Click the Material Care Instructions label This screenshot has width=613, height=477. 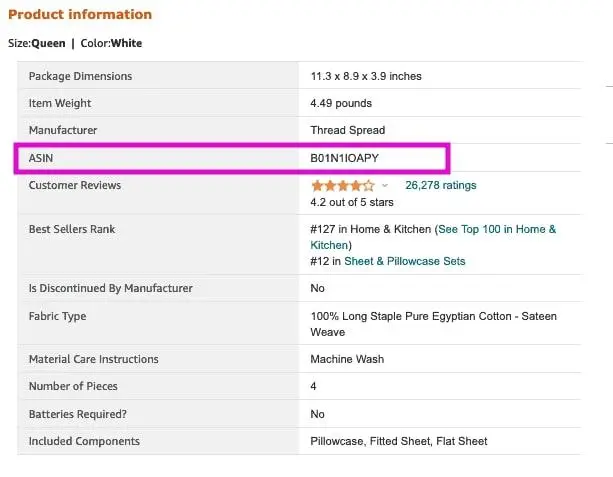pos(93,359)
